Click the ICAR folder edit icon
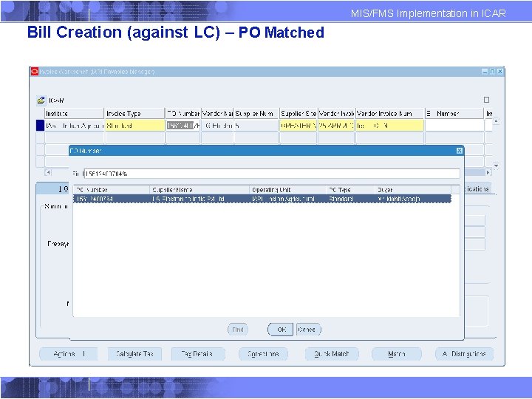The width and height of the screenshot is (532, 399). [x=41, y=100]
